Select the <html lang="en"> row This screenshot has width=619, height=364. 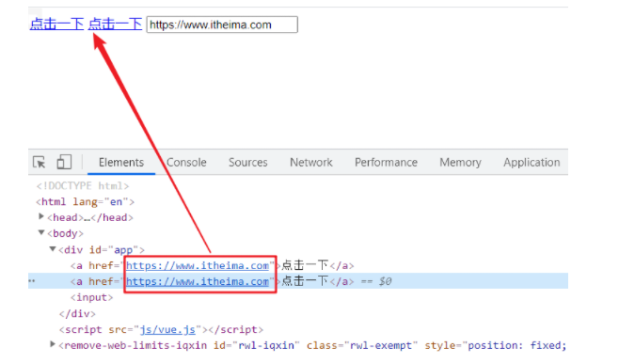[85, 201]
